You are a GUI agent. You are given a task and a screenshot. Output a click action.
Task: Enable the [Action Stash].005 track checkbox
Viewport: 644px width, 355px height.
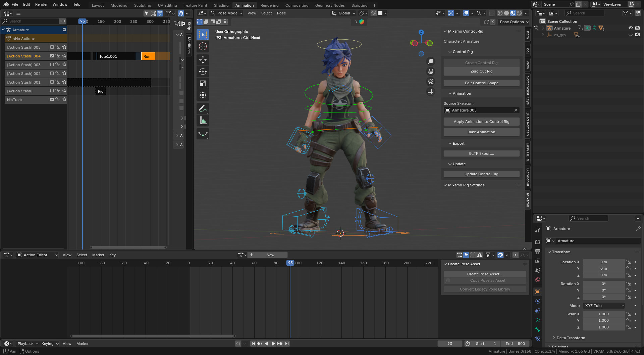52,47
